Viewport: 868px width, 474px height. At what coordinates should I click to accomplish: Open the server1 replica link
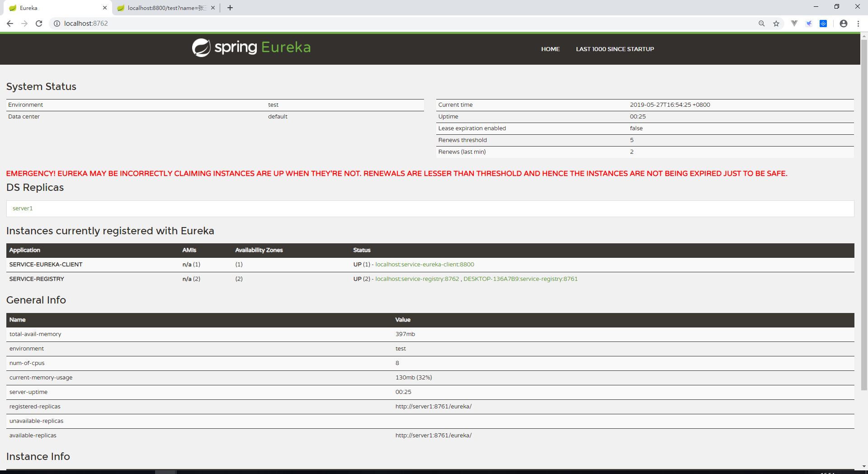(23, 209)
